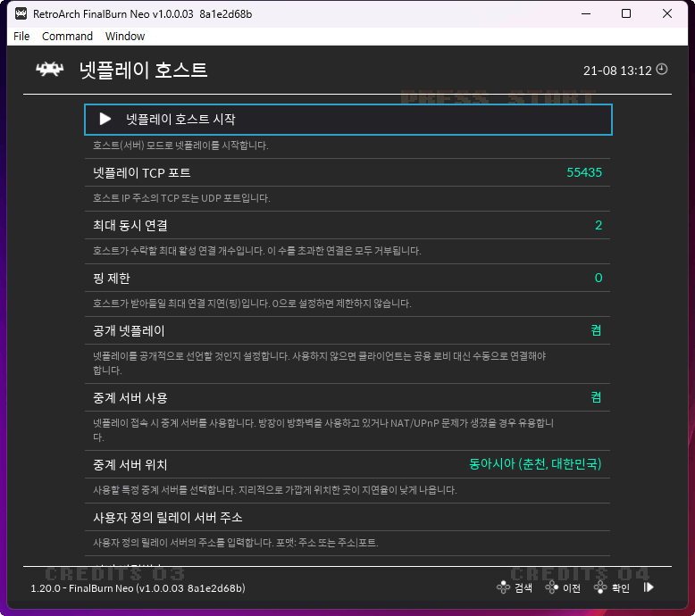Close the RetroArch window
The height and width of the screenshot is (616, 695).
click(x=667, y=13)
